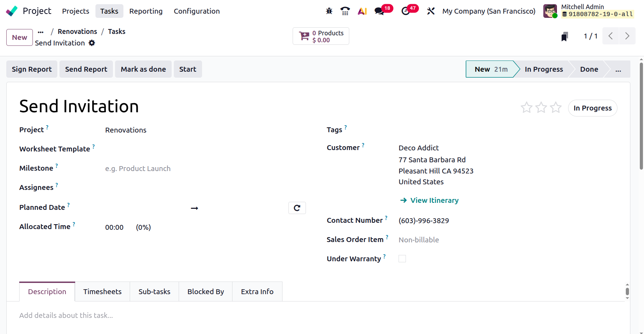644x334 pixels.
Task: Open the activities clock icon
Action: (x=406, y=11)
